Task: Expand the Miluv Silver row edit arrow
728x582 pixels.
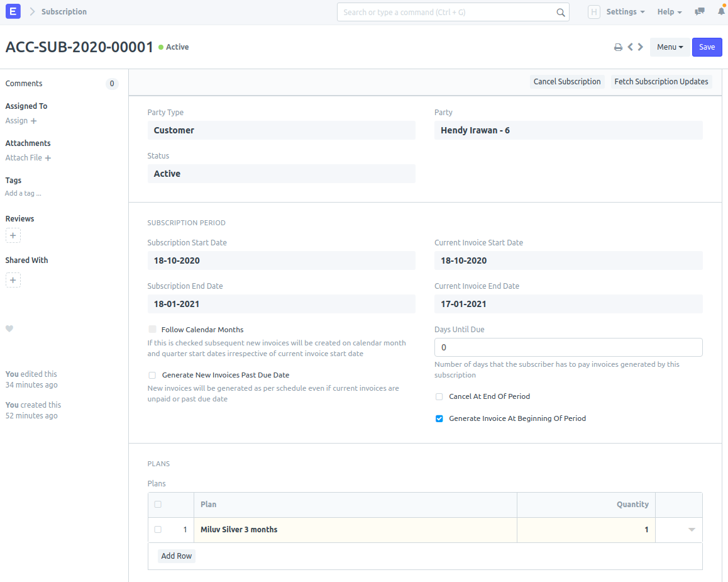Action: tap(692, 530)
